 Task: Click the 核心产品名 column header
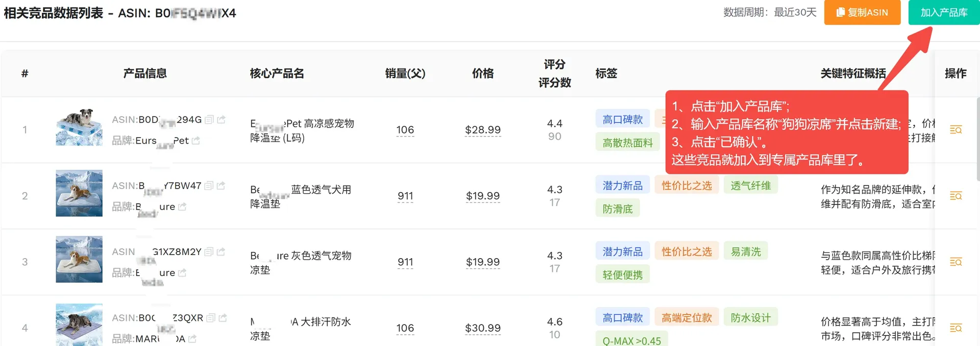[277, 74]
